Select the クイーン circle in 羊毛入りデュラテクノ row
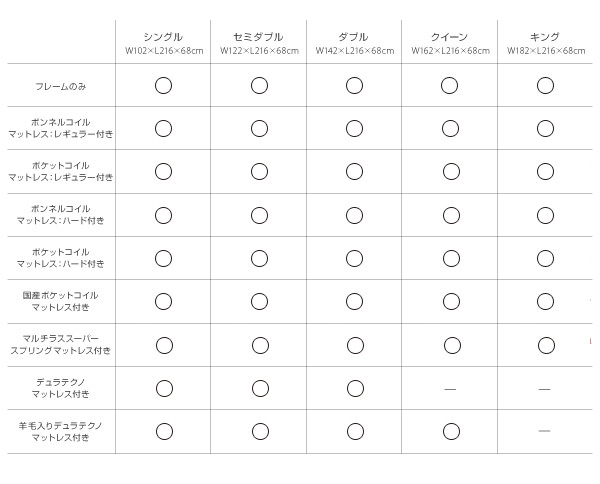 coord(451,431)
